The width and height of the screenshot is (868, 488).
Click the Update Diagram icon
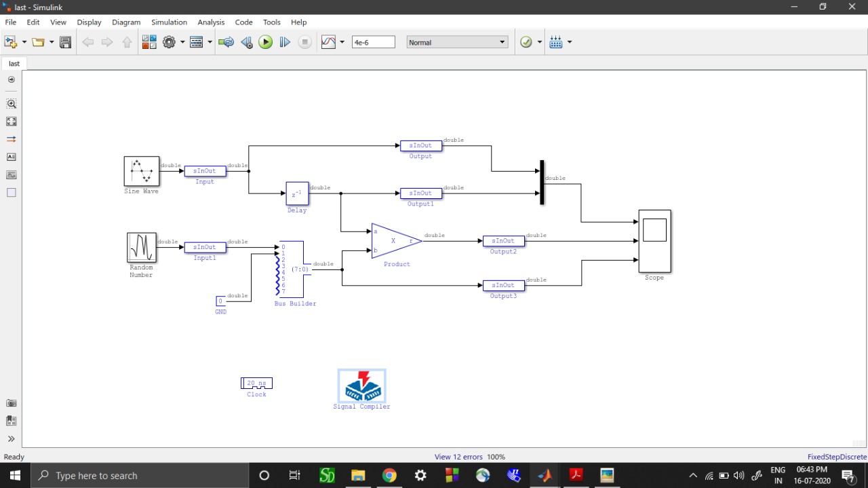tap(226, 42)
